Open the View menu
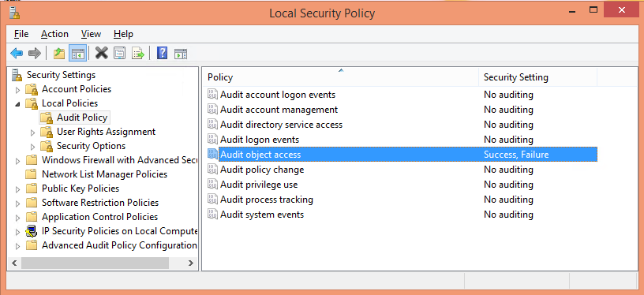Image resolution: width=644 pixels, height=295 pixels. tap(92, 34)
